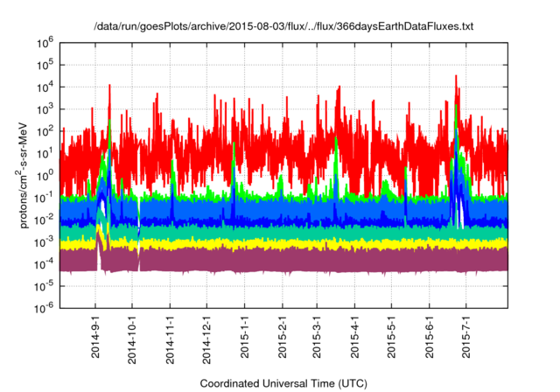This screenshot has width=560, height=392.
Task: Click the 2015-3-1 date tick label
Action: click(x=317, y=337)
